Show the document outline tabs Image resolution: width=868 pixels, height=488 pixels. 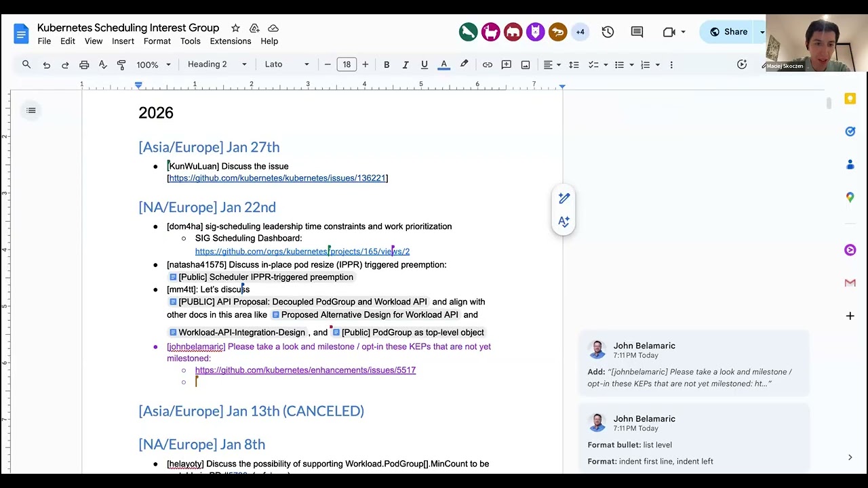coord(31,110)
